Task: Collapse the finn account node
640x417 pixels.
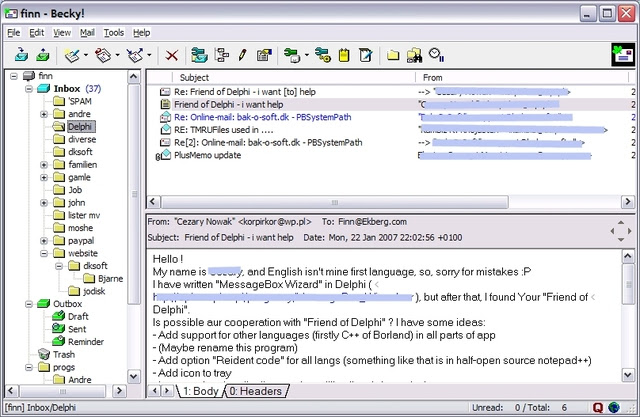Action: click(x=14, y=76)
